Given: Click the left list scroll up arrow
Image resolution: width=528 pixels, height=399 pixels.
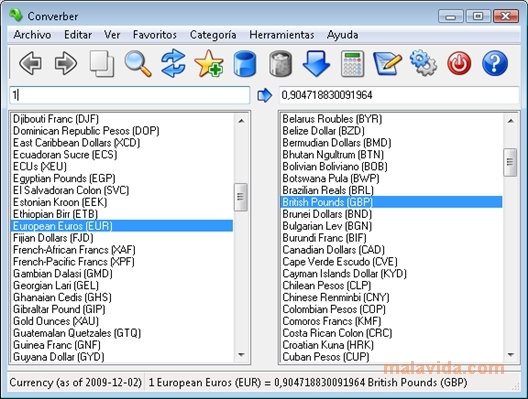Looking at the screenshot, I should [x=241, y=121].
